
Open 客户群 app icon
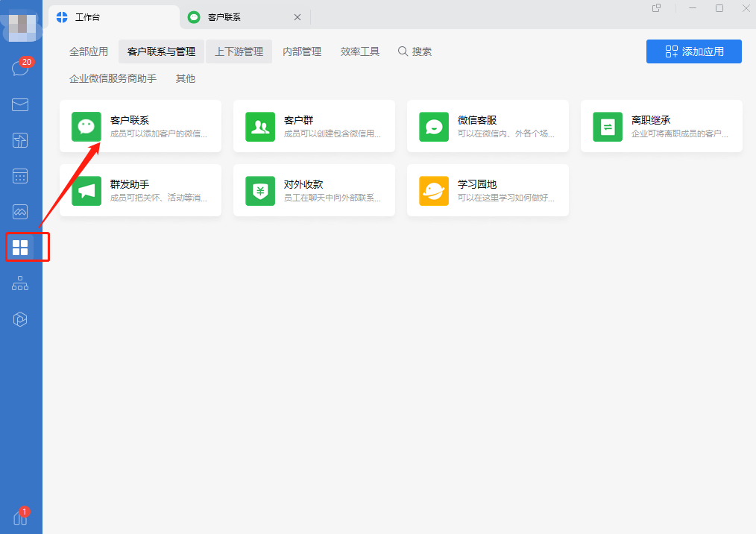tap(260, 127)
